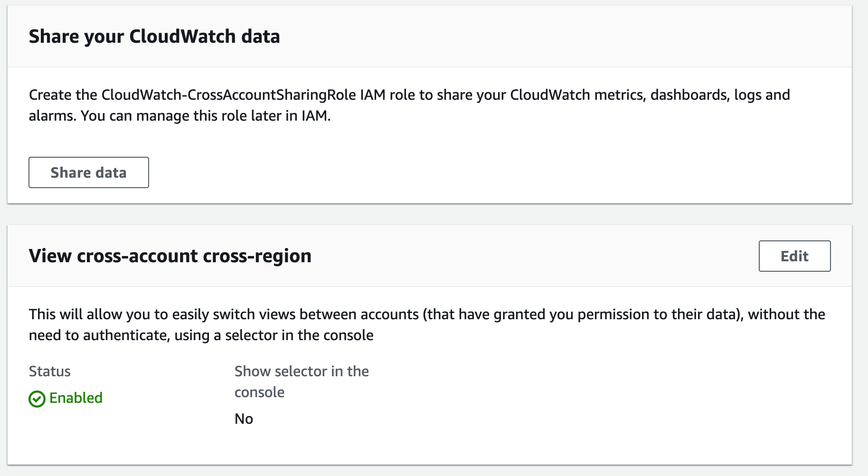Click the word 'console' under Show selector
Viewport: 868px width, 476px height.
259,392
